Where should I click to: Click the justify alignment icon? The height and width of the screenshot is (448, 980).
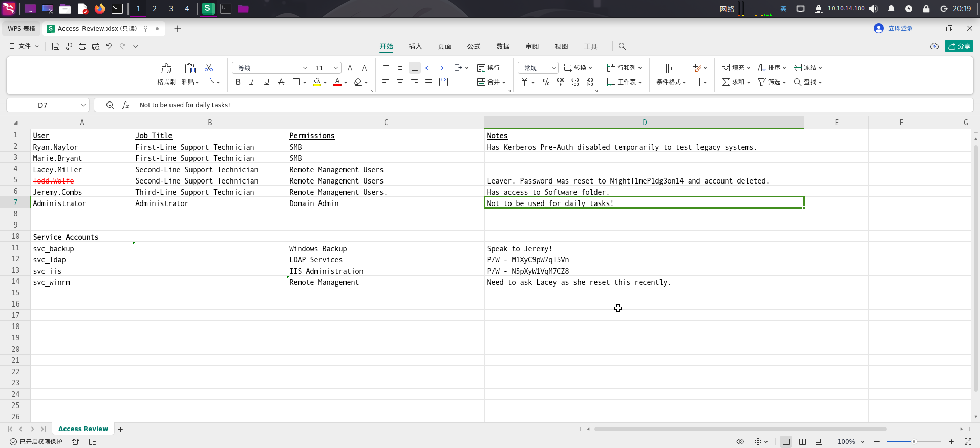[x=429, y=82]
